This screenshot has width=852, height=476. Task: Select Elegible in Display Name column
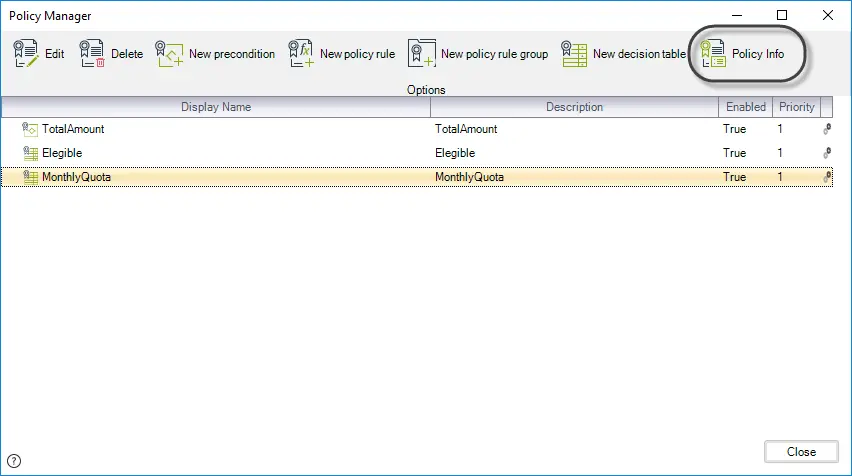62,153
